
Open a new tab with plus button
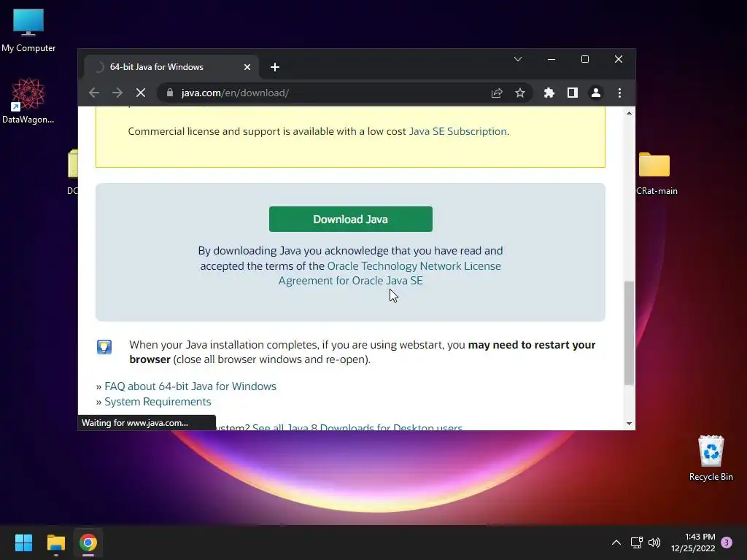pyautogui.click(x=275, y=67)
